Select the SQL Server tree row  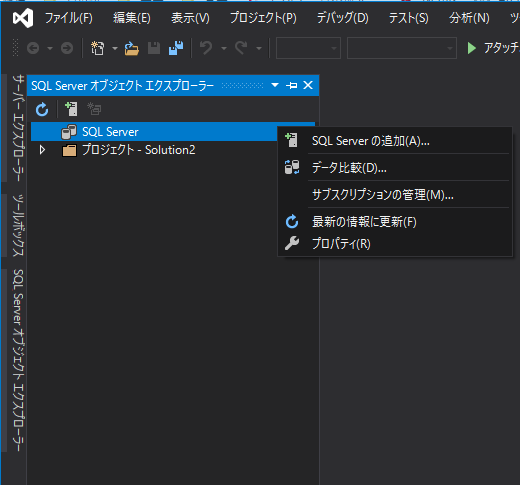(x=173, y=132)
